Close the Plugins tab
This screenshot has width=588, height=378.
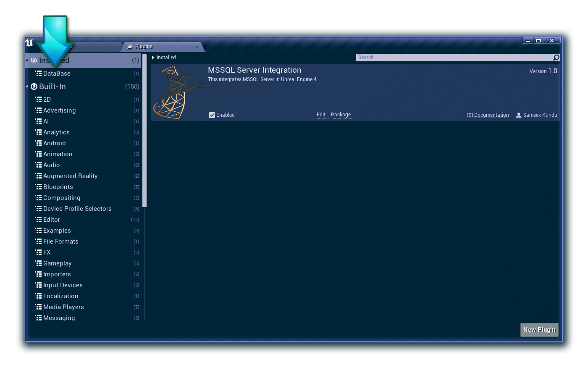coord(197,47)
